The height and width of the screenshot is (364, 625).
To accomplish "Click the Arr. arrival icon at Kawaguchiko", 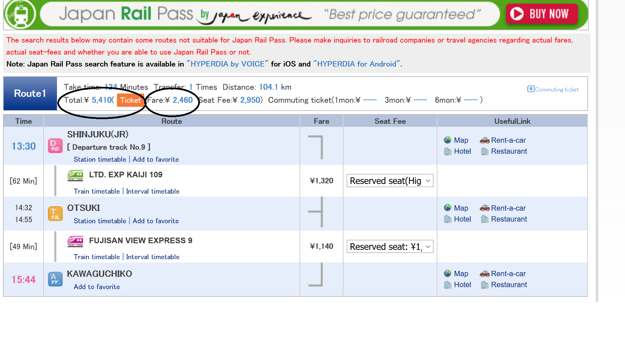I will (55, 279).
